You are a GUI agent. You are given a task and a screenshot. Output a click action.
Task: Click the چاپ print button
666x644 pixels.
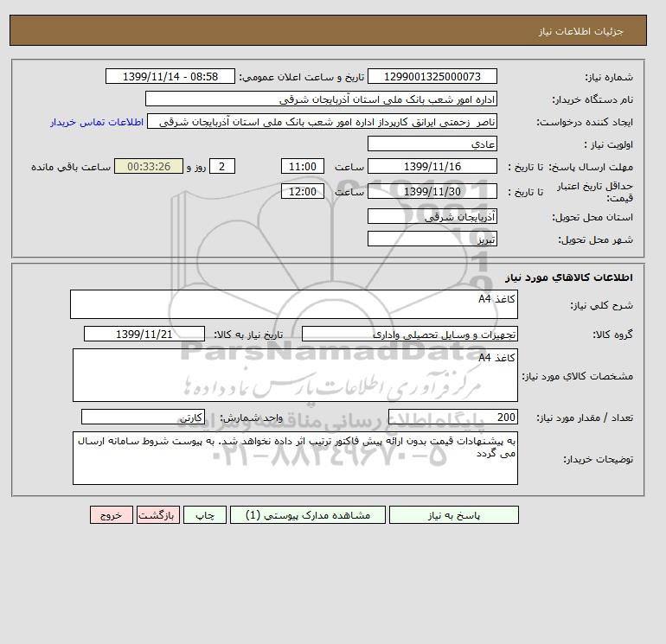(x=205, y=515)
